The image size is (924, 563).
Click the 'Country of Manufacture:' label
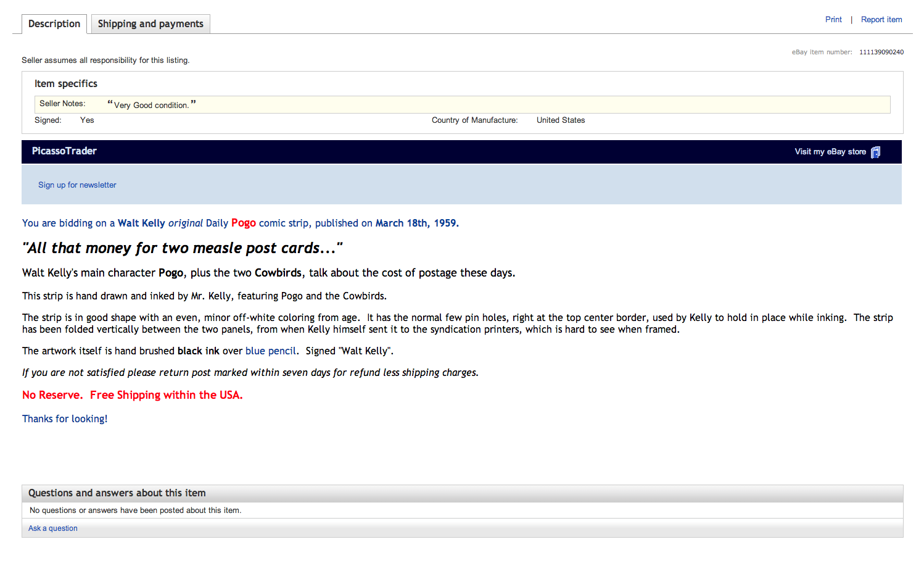(x=475, y=120)
